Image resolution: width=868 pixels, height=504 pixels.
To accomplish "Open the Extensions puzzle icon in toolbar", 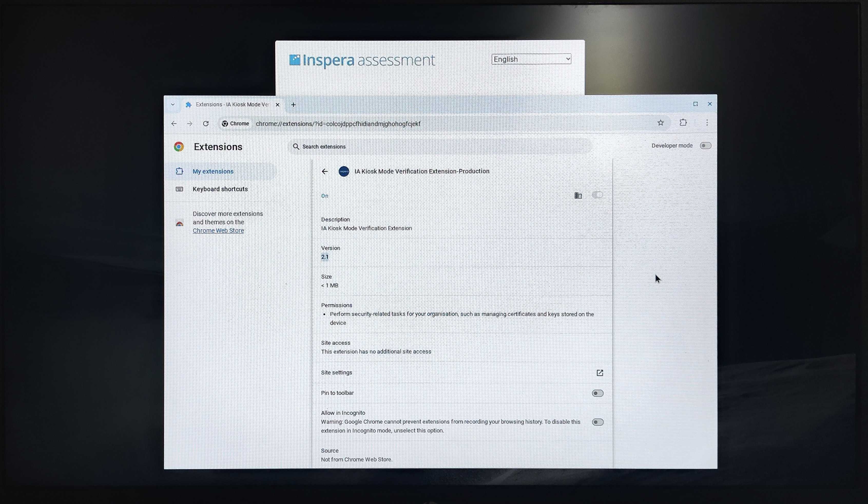I will point(683,122).
